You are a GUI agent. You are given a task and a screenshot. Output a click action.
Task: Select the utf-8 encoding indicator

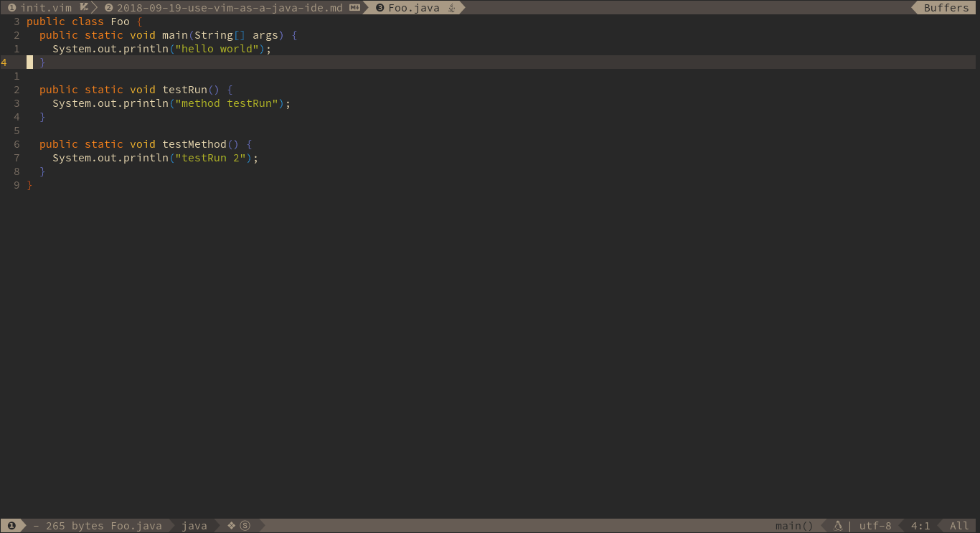[x=875, y=525]
